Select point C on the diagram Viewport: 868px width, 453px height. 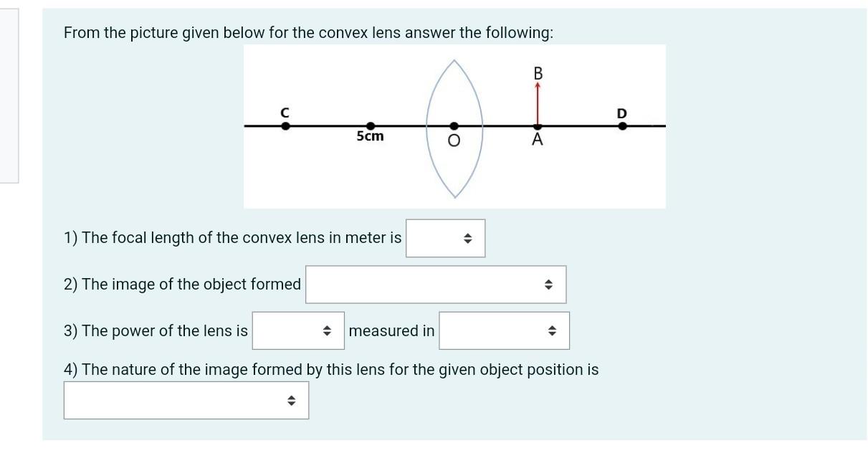[285, 125]
